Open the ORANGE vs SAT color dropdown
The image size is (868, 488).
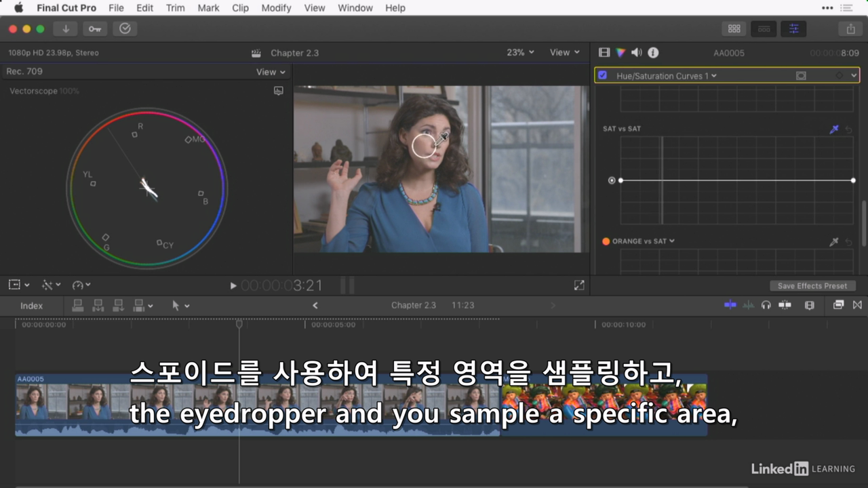(644, 241)
